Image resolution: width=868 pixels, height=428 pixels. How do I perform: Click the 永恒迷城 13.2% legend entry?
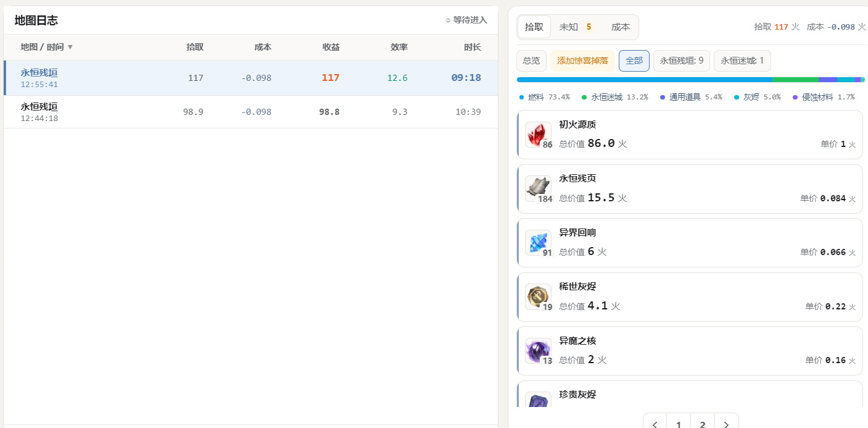(614, 97)
